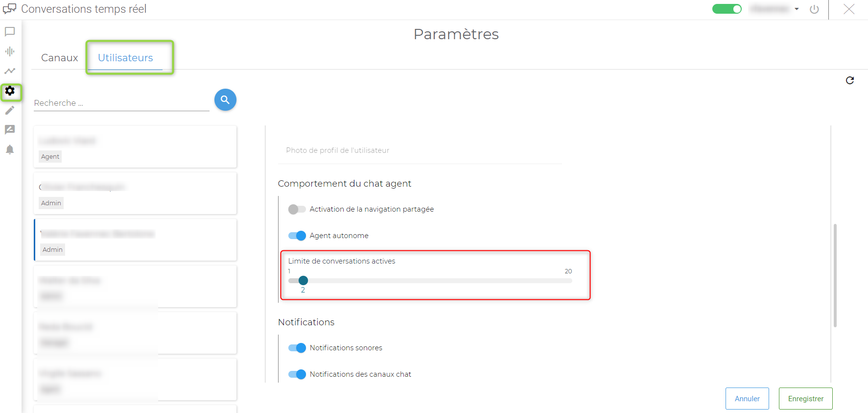Click the refresh icon at top right
Image resolution: width=868 pixels, height=413 pixels.
tap(850, 80)
